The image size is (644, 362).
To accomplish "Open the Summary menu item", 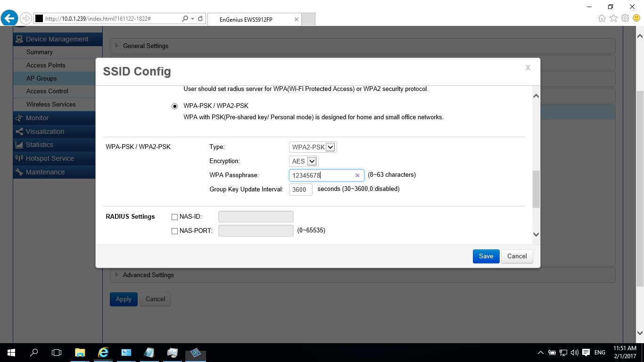I will point(58,52).
